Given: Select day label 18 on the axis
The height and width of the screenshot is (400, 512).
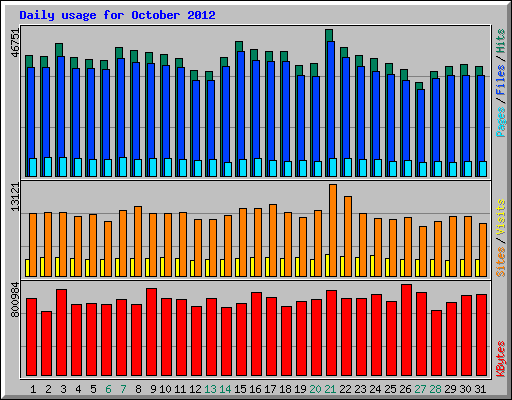Looking at the screenshot, I should [285, 389].
